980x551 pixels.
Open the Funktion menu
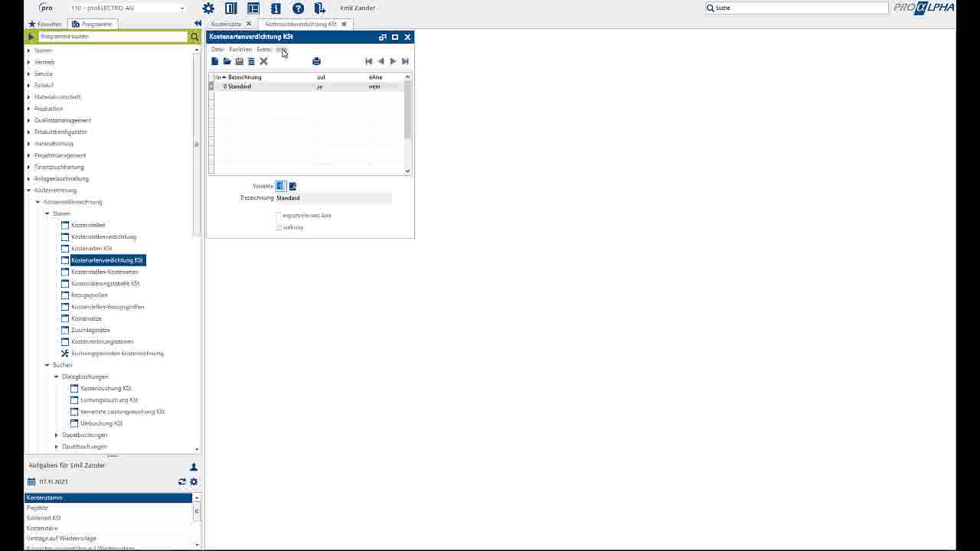tap(240, 50)
